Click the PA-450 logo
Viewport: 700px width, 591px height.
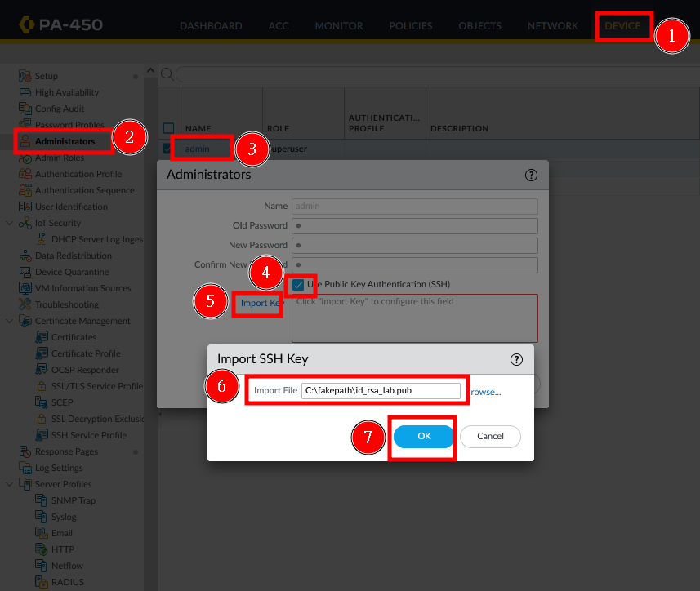click(x=61, y=24)
